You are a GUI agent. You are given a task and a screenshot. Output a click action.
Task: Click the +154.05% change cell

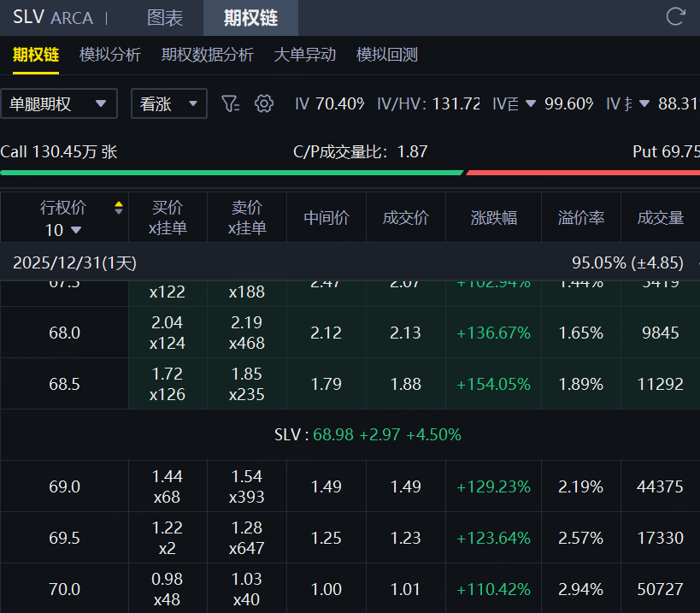point(493,384)
